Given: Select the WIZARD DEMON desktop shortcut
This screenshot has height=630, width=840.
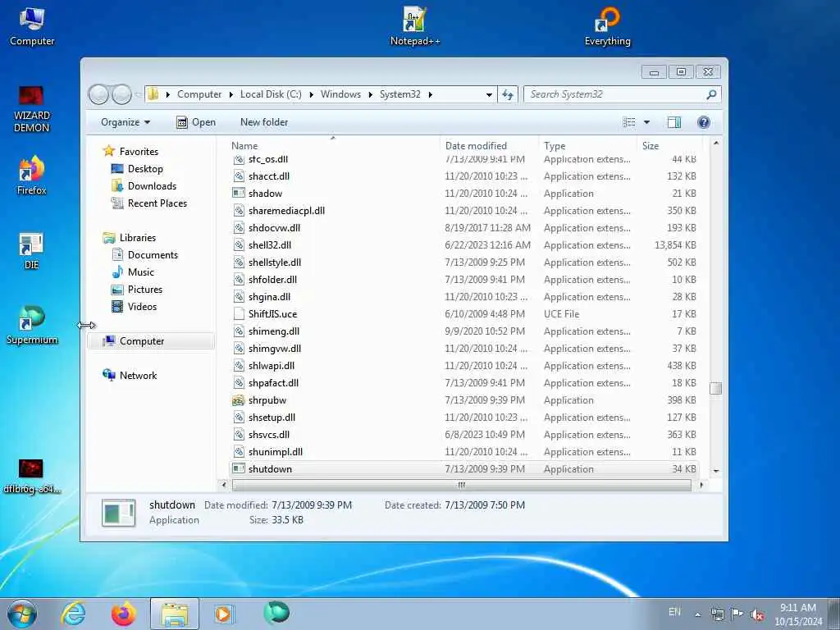Looking at the screenshot, I should point(32,109).
